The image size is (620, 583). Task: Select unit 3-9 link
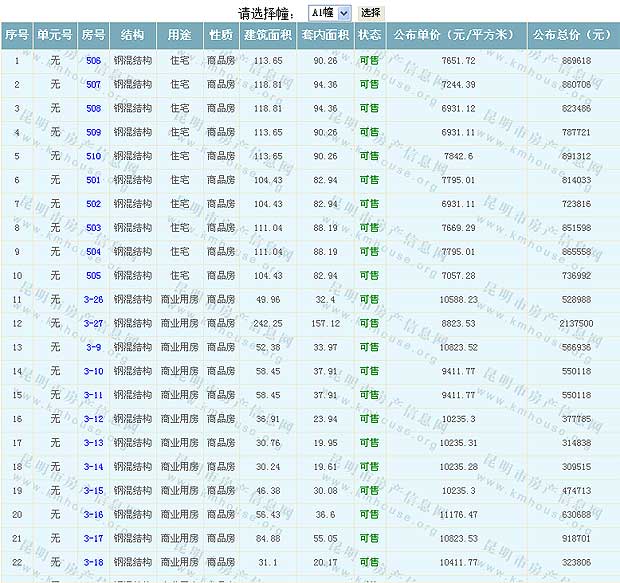pyautogui.click(x=93, y=347)
